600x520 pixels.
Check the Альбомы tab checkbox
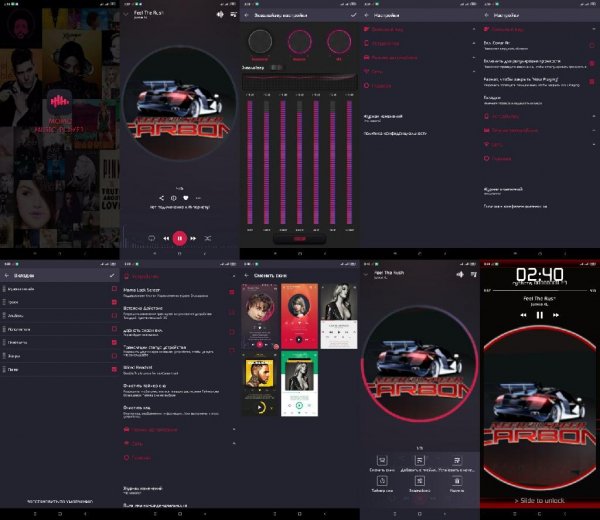(114, 315)
